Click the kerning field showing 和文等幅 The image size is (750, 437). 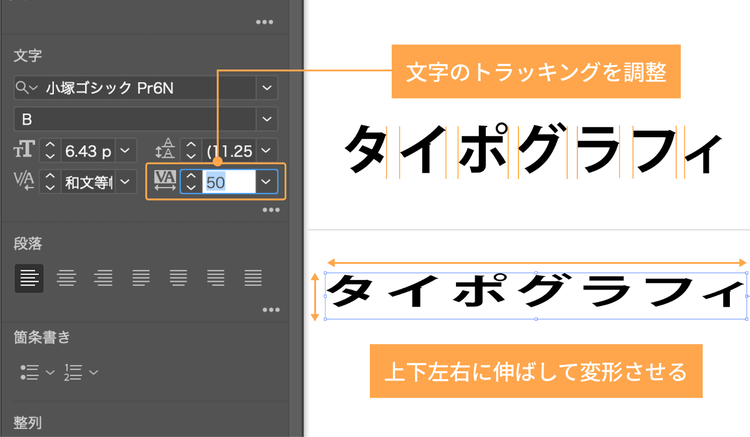point(88,182)
